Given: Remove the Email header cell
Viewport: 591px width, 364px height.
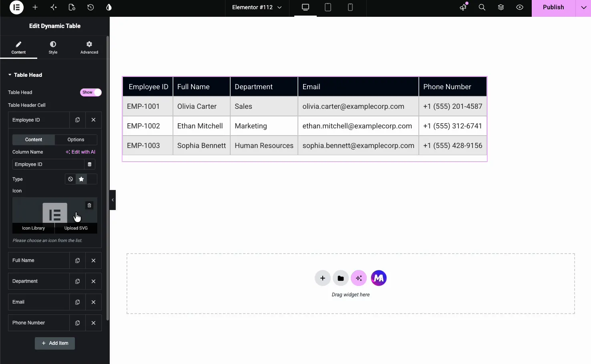Looking at the screenshot, I should tap(93, 302).
